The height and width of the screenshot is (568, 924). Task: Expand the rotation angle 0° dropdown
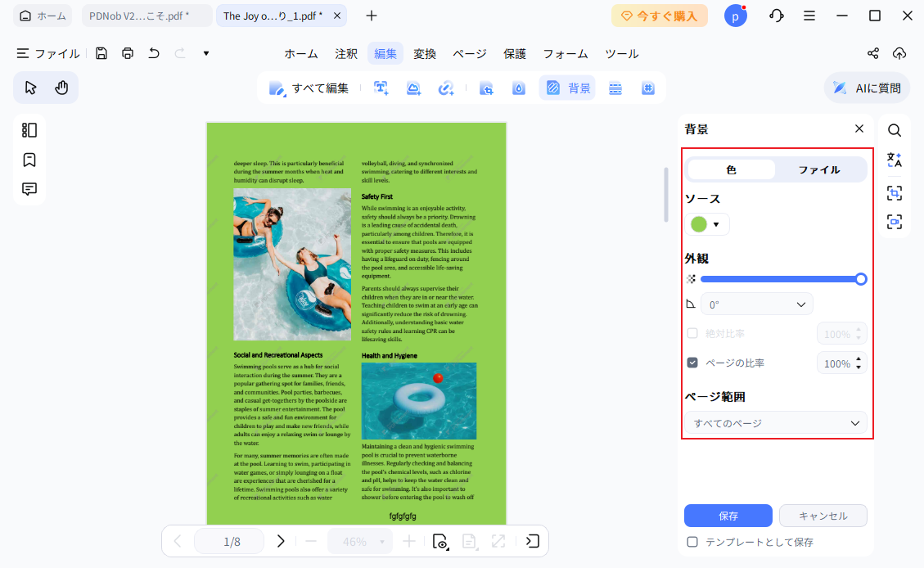pos(757,304)
